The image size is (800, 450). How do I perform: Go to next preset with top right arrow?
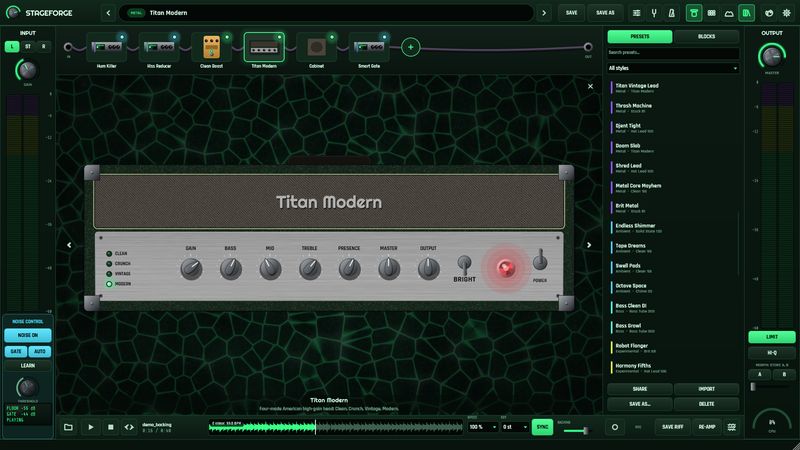(544, 13)
